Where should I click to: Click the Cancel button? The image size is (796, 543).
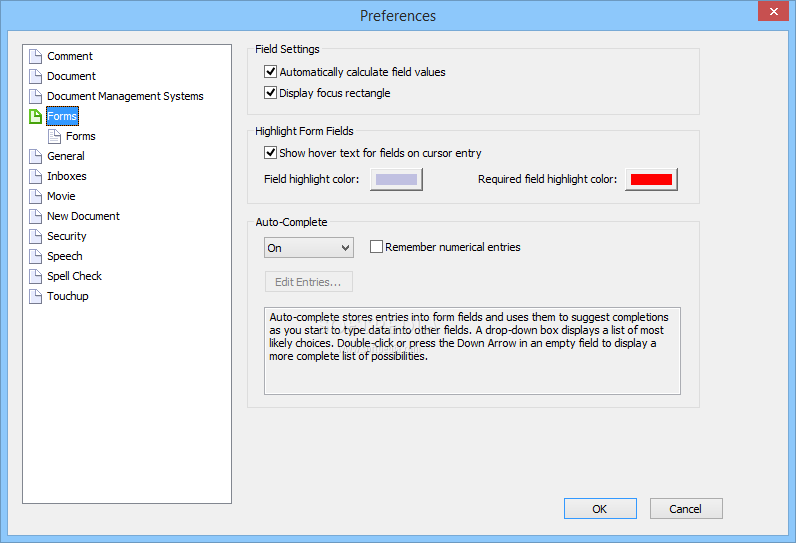(686, 508)
